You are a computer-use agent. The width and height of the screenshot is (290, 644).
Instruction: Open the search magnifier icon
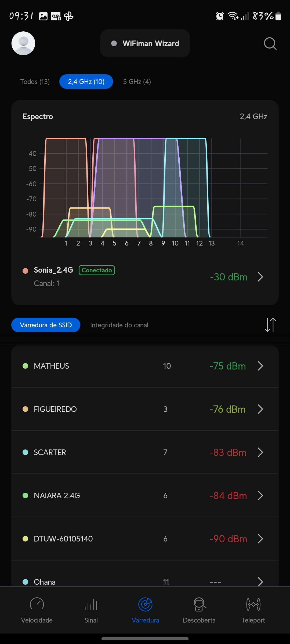pos(270,43)
